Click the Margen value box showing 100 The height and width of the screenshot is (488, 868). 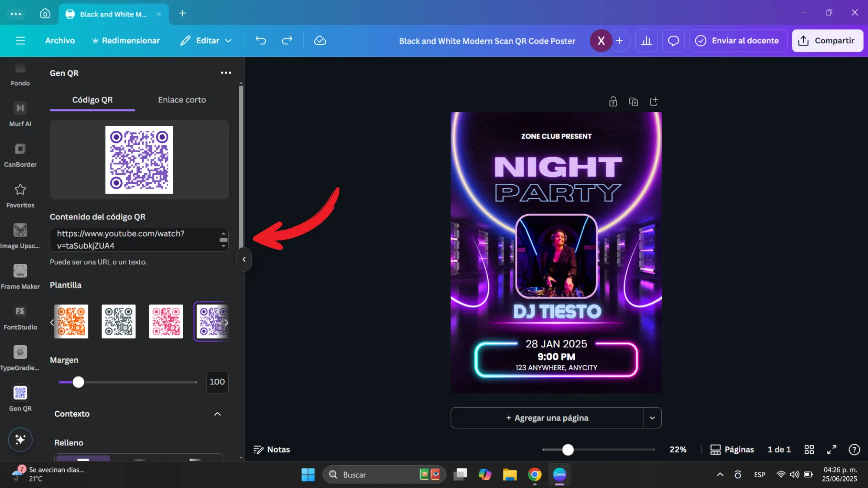pos(217,382)
